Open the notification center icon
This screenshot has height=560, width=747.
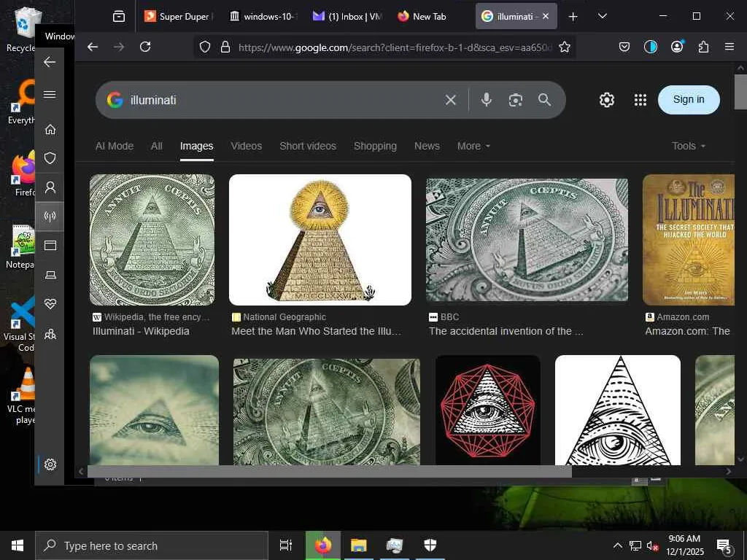click(724, 546)
